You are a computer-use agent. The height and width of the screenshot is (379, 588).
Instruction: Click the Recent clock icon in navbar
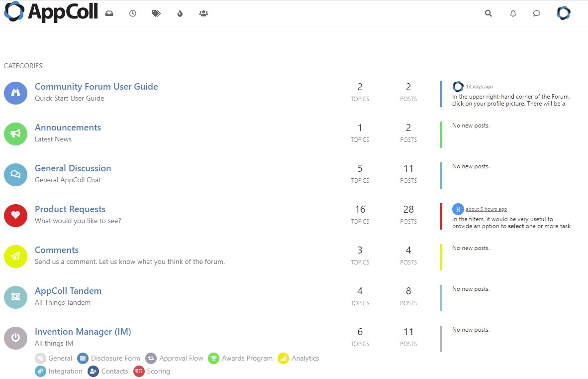click(132, 13)
